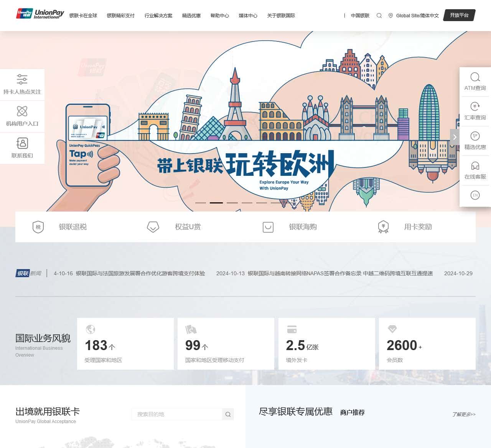Open 汇率查询 currency exchange icon

pos(475,106)
